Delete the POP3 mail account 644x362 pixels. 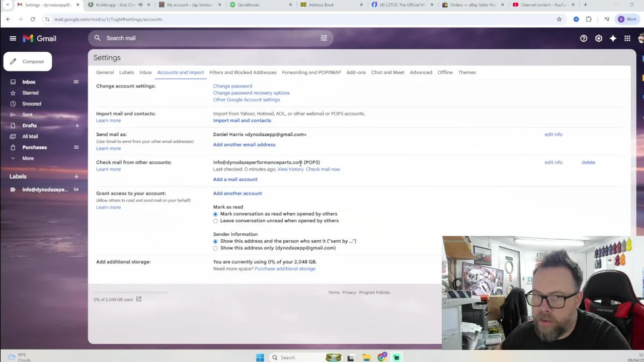pos(588,162)
